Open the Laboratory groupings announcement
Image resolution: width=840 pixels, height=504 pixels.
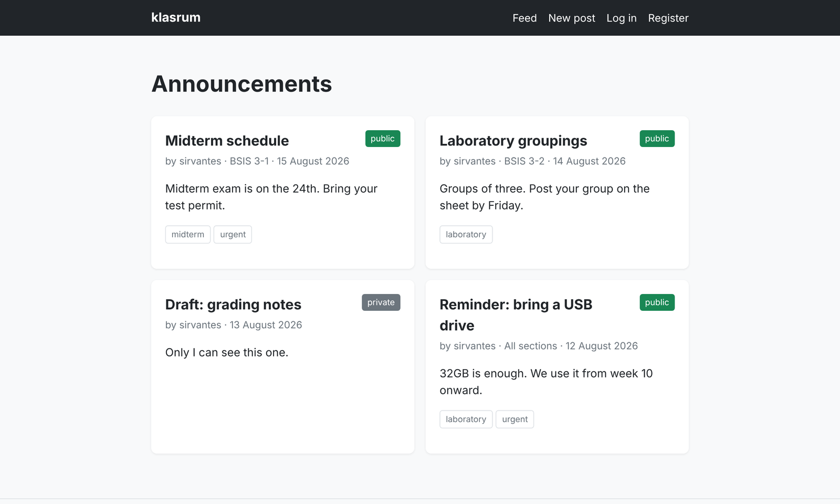(513, 141)
